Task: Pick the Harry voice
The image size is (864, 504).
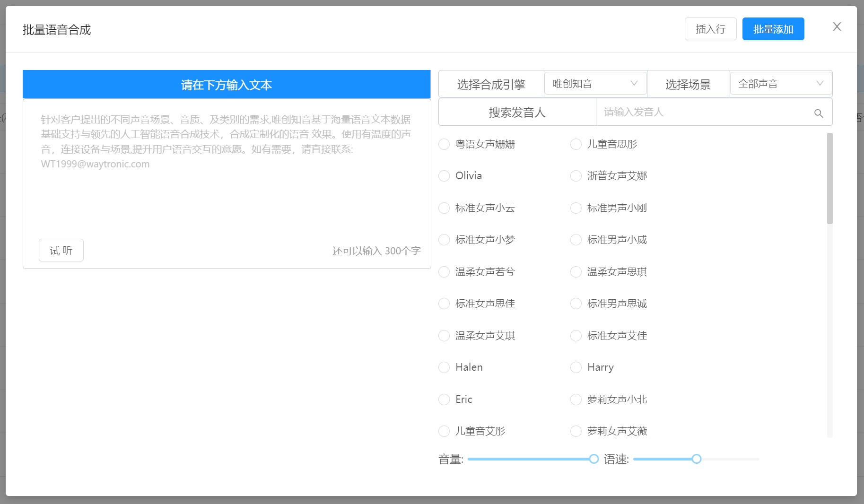Action: [x=576, y=367]
